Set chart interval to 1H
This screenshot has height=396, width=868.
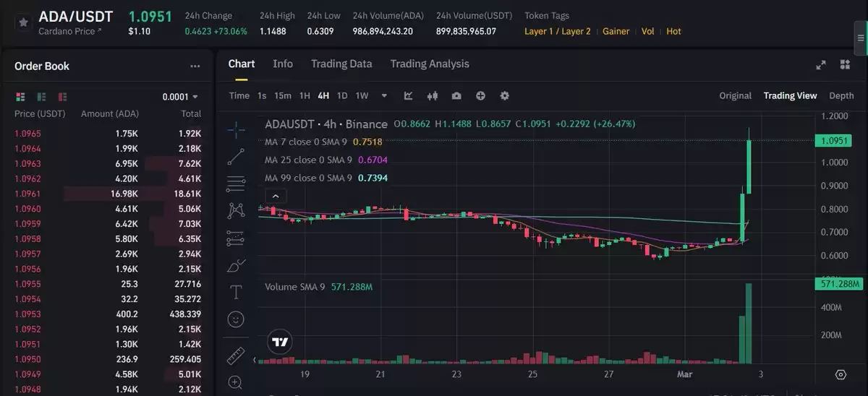(305, 95)
